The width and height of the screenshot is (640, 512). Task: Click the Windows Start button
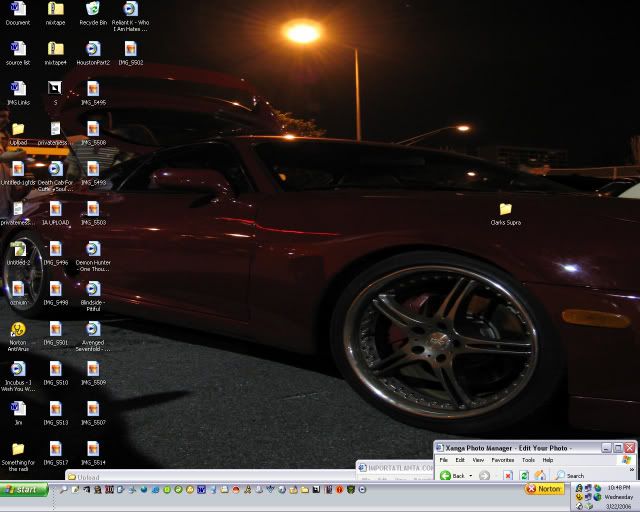24,490
